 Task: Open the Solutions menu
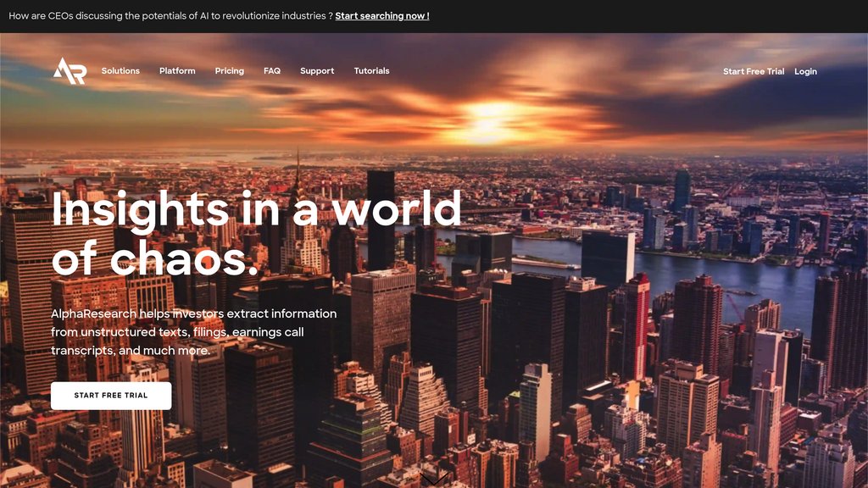point(120,71)
